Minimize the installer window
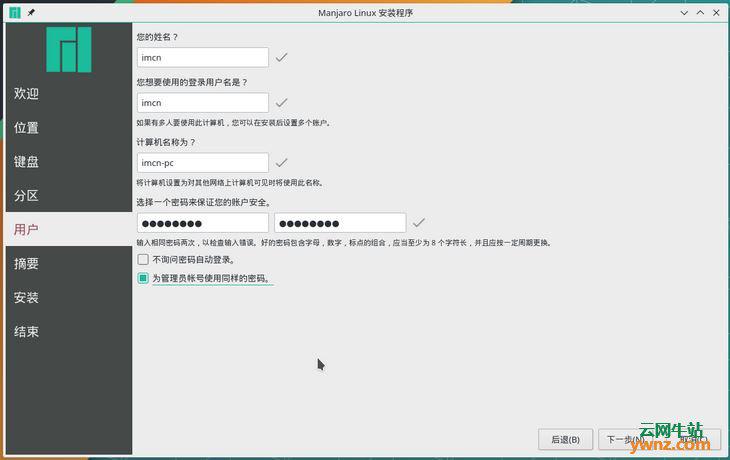 point(684,13)
